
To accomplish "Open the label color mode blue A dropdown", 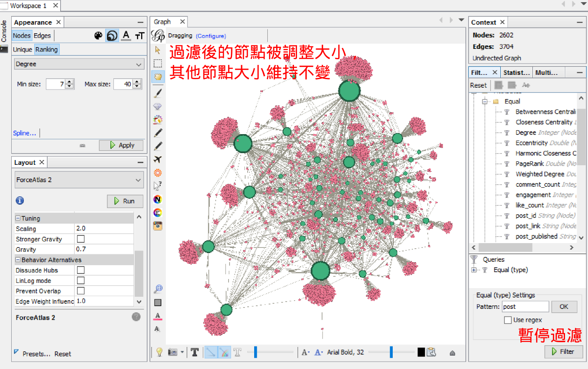I will [319, 352].
